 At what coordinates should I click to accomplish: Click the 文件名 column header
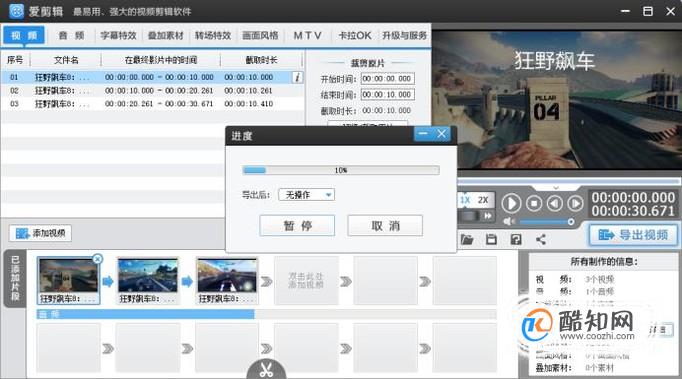(66, 60)
